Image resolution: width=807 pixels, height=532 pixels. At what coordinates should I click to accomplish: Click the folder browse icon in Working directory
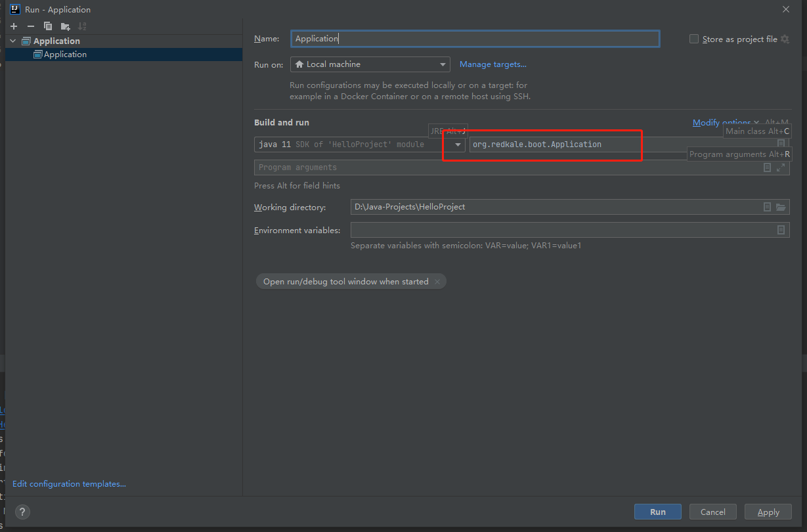pos(781,207)
